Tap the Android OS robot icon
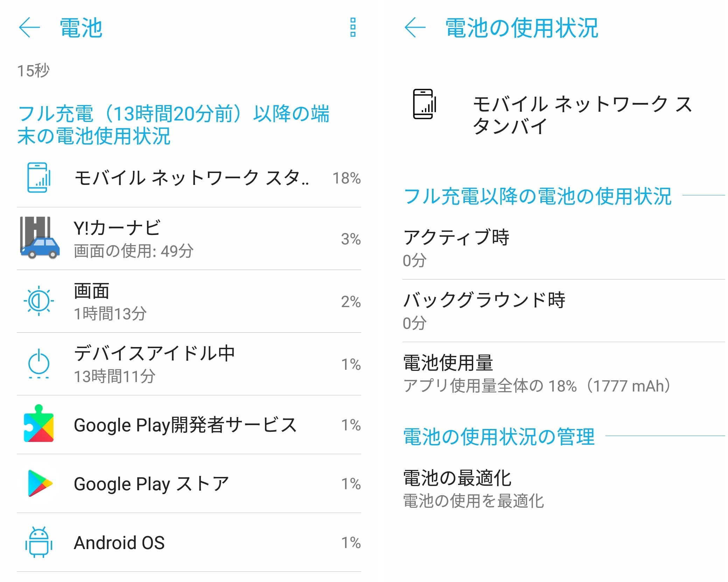The width and height of the screenshot is (728, 582). click(x=39, y=542)
